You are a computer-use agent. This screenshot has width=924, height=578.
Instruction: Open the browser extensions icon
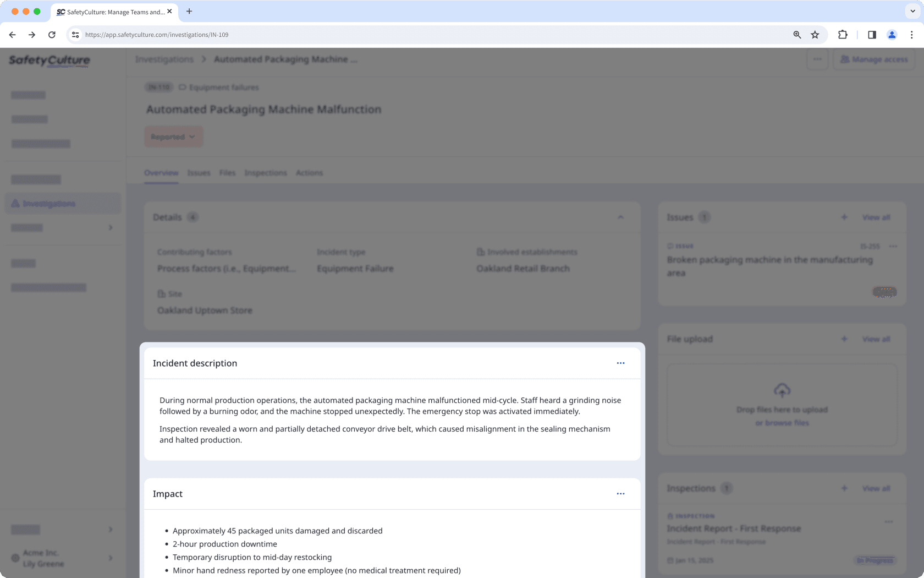click(843, 34)
